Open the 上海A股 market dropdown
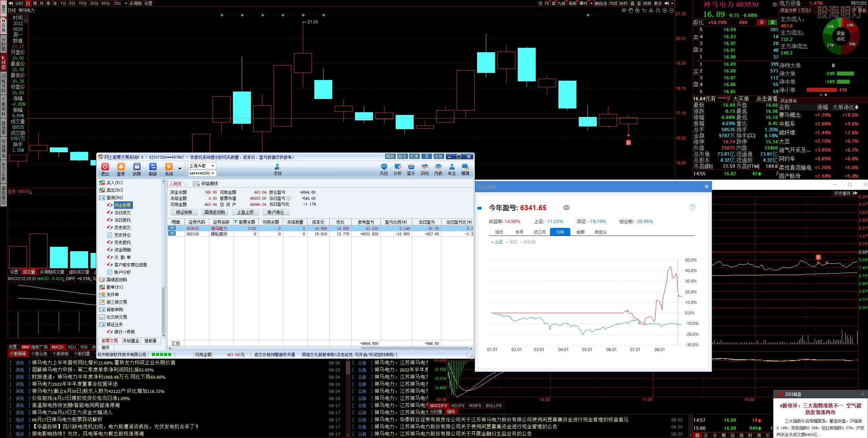 [x=202, y=166]
